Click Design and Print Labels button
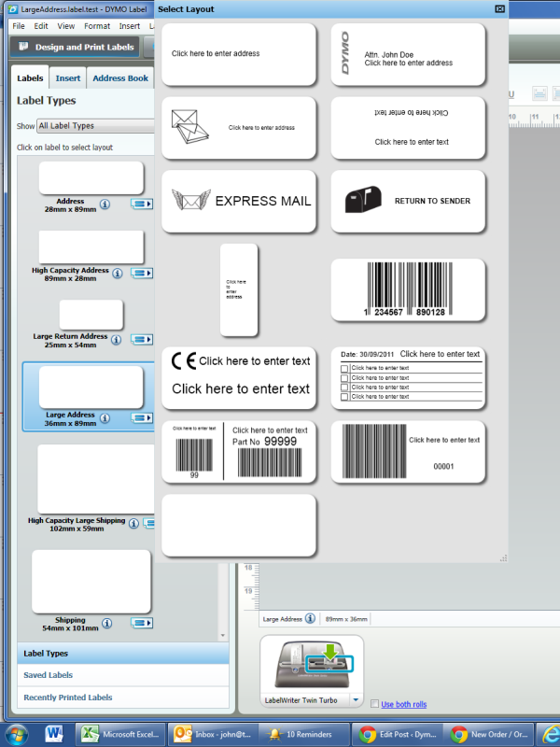Viewport: 560px width, 747px height. coord(76,48)
